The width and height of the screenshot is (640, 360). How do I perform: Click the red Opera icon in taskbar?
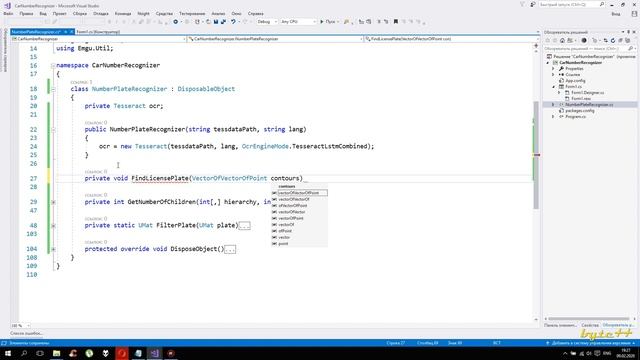(122, 353)
